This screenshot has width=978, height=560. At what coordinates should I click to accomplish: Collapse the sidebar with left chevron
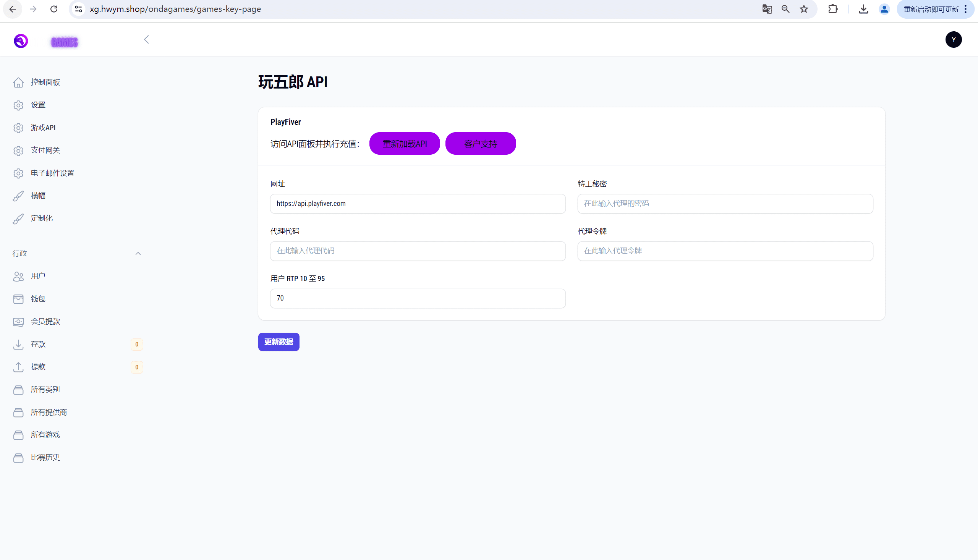(x=146, y=40)
